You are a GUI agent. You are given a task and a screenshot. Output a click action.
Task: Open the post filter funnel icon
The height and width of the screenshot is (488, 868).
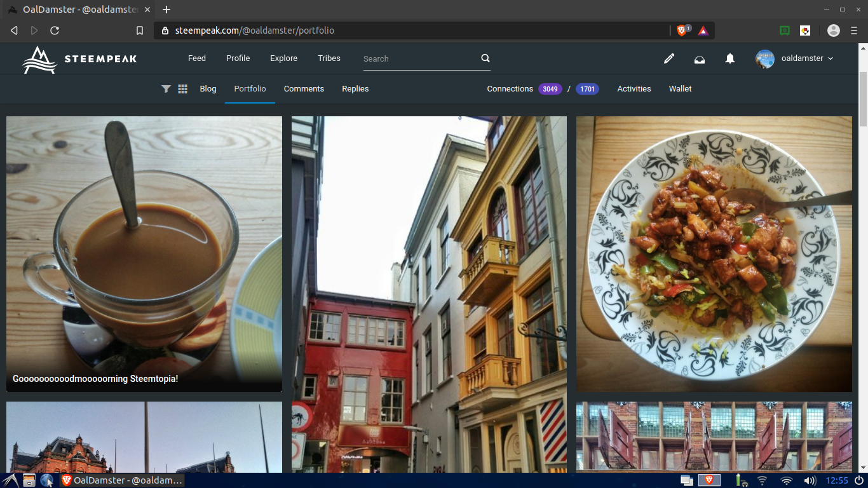166,89
